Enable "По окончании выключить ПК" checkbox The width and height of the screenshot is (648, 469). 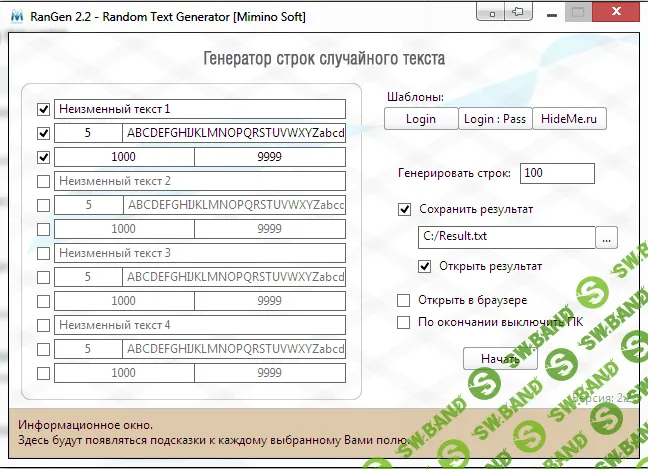(x=403, y=322)
